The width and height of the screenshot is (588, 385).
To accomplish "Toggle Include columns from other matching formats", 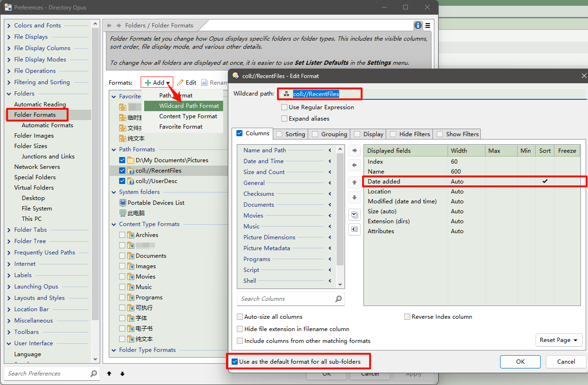I will click(x=240, y=341).
